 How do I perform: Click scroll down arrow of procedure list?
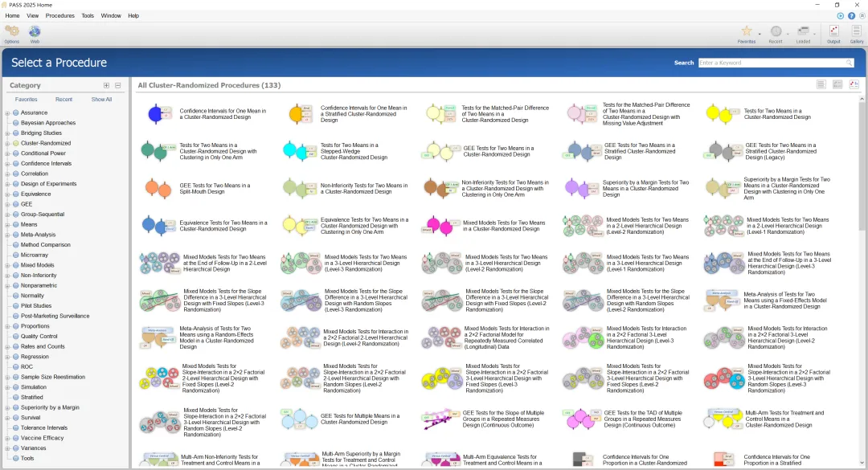pyautogui.click(x=862, y=463)
